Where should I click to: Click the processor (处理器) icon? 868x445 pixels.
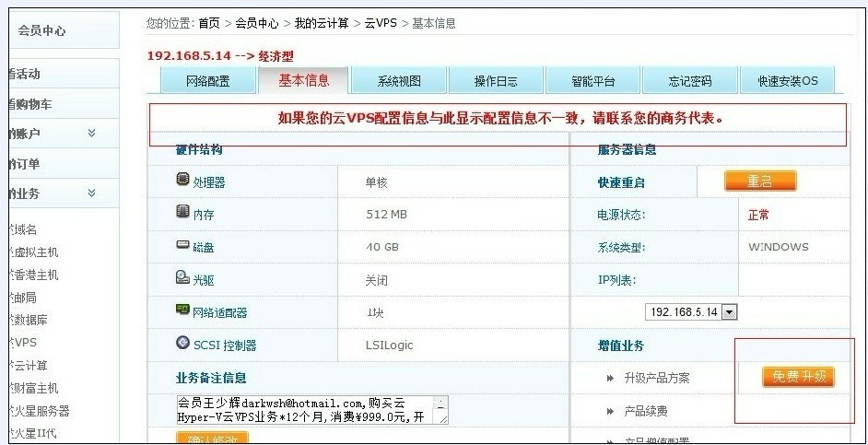coord(182,181)
